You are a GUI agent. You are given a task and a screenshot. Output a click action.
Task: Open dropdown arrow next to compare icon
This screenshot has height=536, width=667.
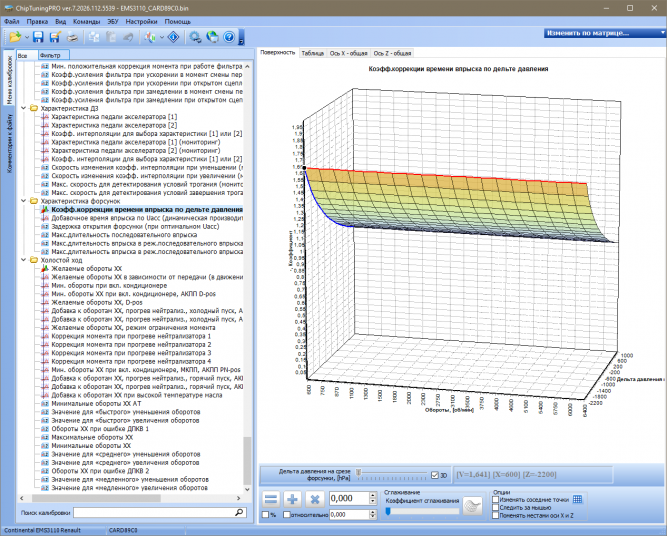(x=162, y=38)
